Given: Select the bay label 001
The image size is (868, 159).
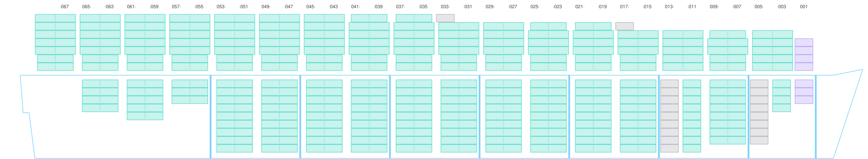Looking at the screenshot, I should pyautogui.click(x=804, y=7).
